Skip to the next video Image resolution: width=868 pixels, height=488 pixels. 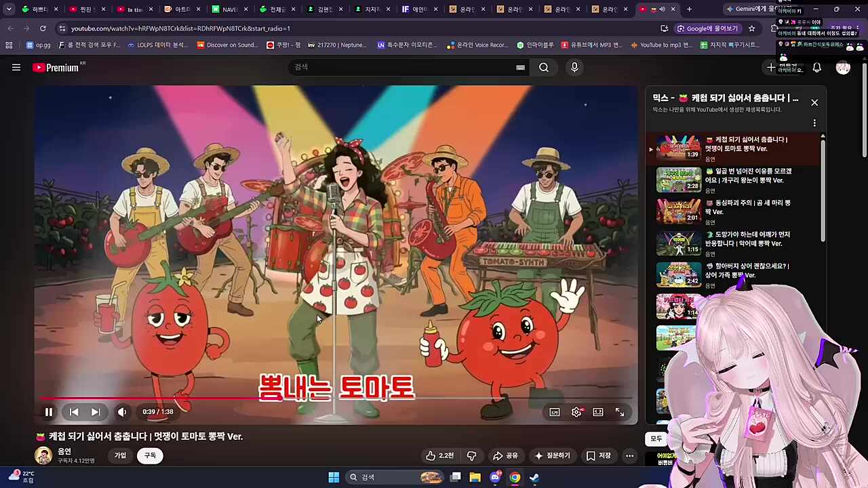tap(96, 412)
